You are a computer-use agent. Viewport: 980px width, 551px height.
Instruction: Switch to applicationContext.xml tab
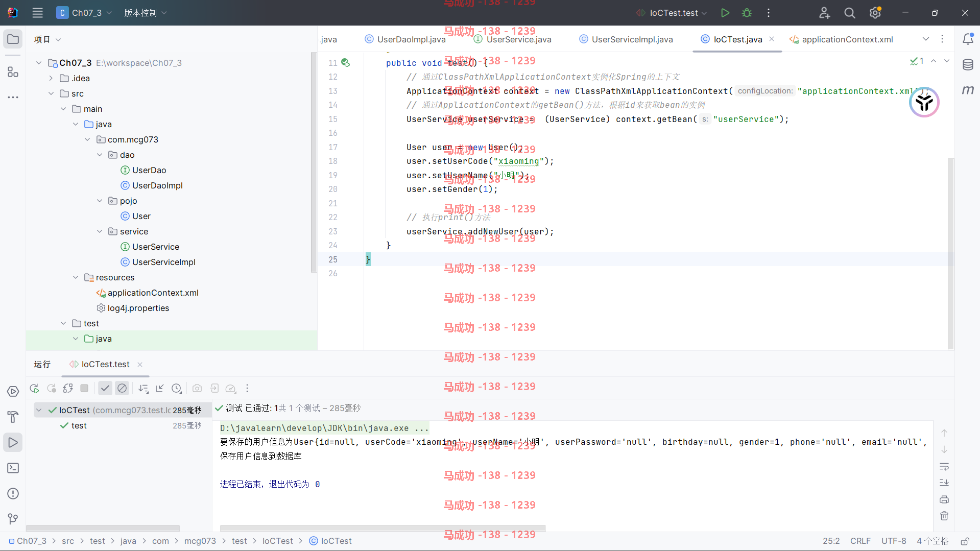click(x=841, y=39)
